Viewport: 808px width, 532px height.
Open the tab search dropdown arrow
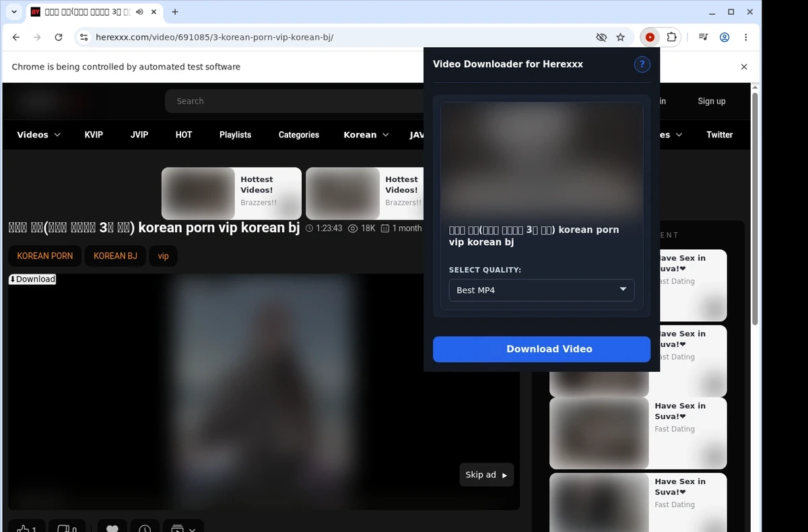[14, 12]
